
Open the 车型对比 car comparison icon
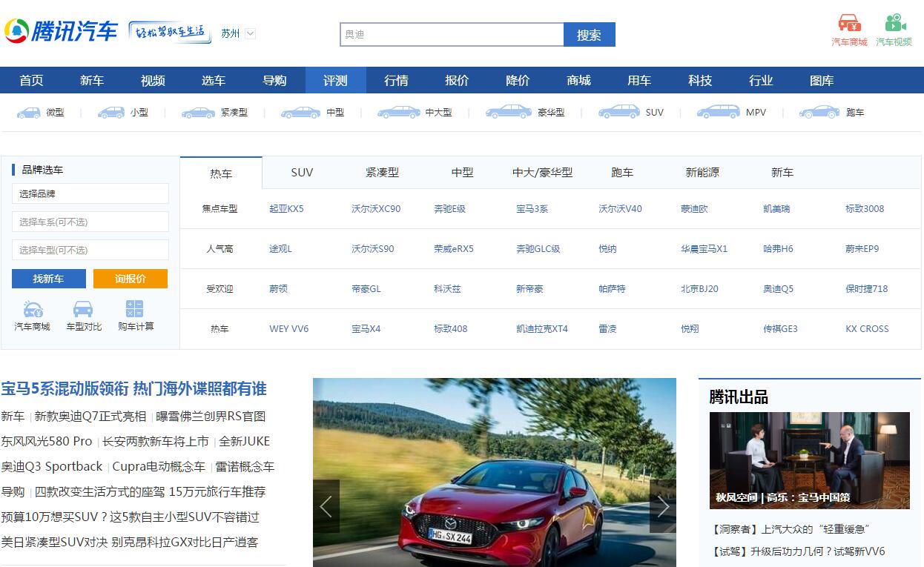[83, 309]
